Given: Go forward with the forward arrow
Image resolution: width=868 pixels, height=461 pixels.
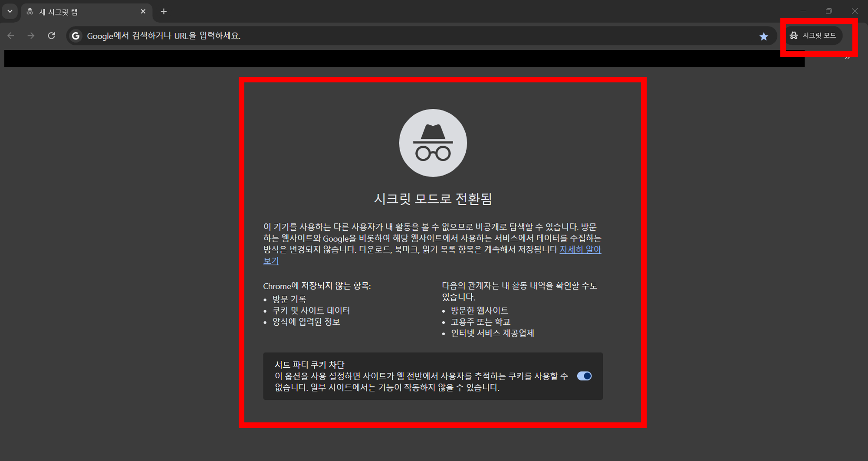Looking at the screenshot, I should pos(31,36).
